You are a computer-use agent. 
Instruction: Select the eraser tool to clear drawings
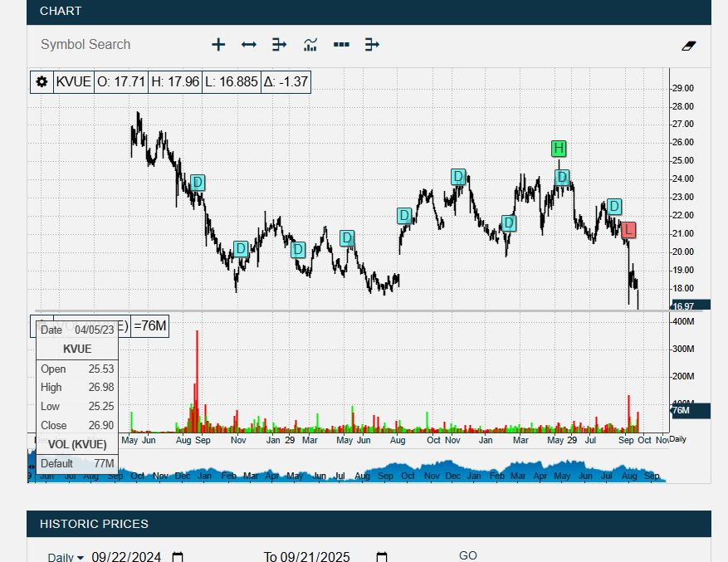point(688,46)
